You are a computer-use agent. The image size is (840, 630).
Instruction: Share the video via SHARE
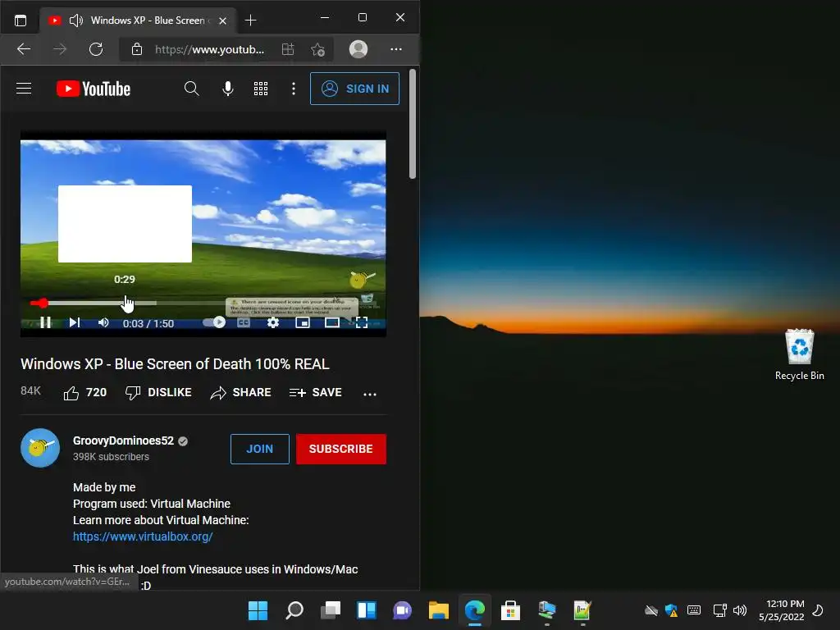(240, 393)
